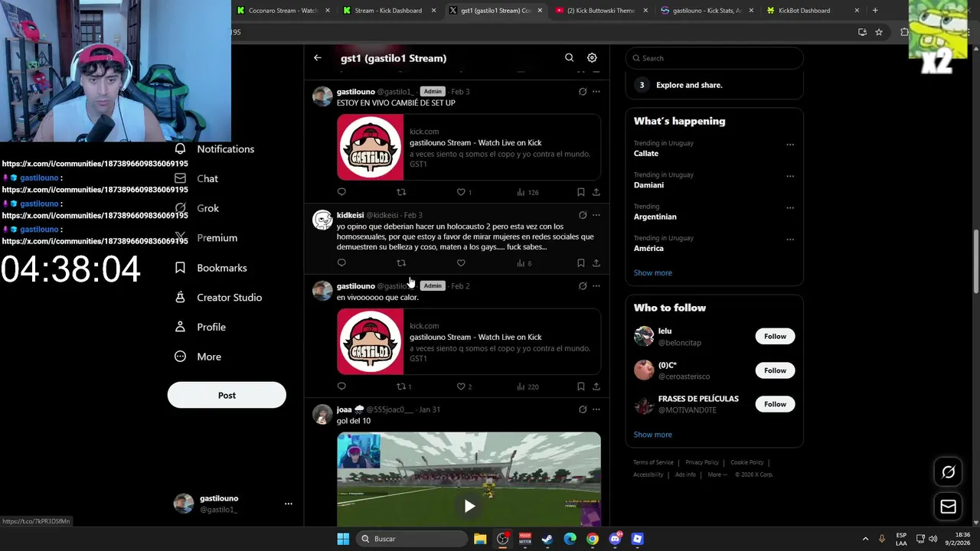The height and width of the screenshot is (551, 980).
Task: Switch to Kick Buttowski Theme tab
Action: click(x=601, y=11)
